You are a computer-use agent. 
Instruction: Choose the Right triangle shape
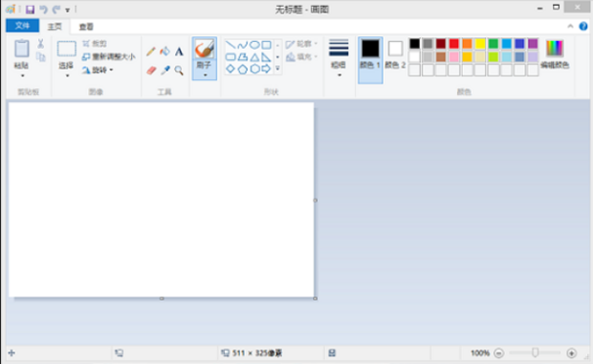[x=267, y=57]
